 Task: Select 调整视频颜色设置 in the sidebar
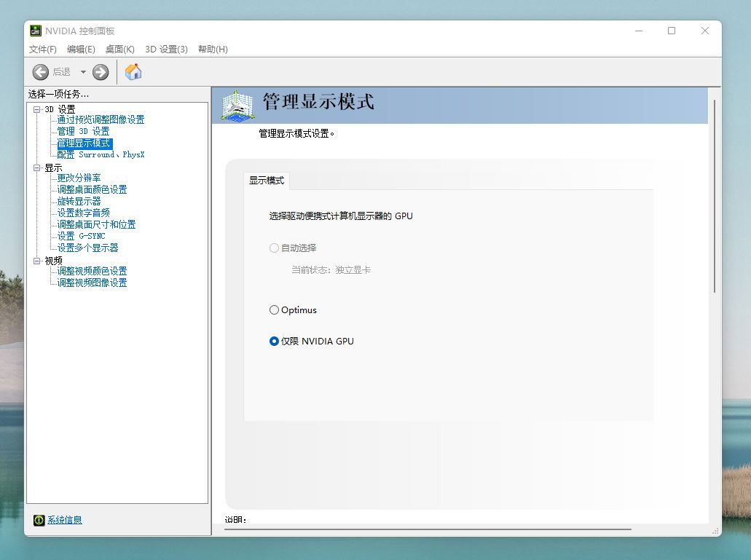tap(90, 271)
